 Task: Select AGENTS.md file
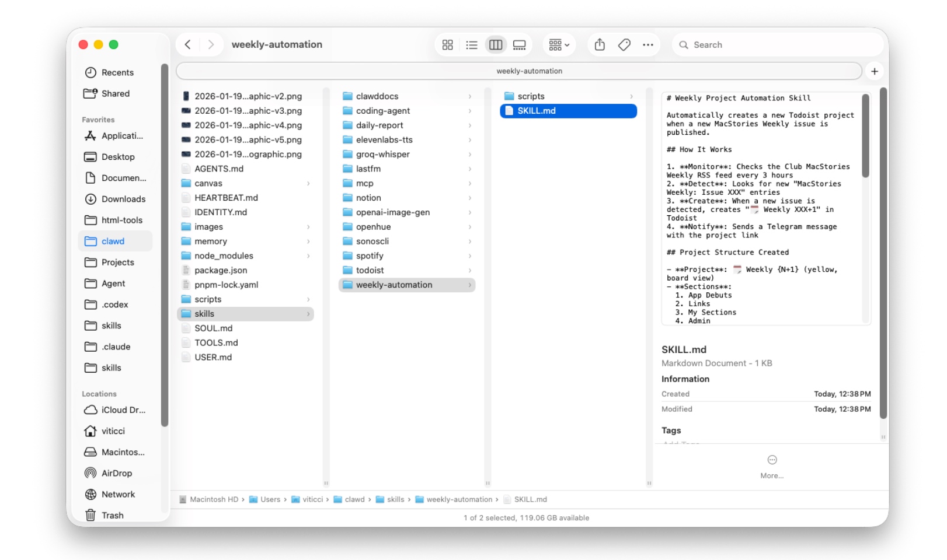tap(245, 169)
